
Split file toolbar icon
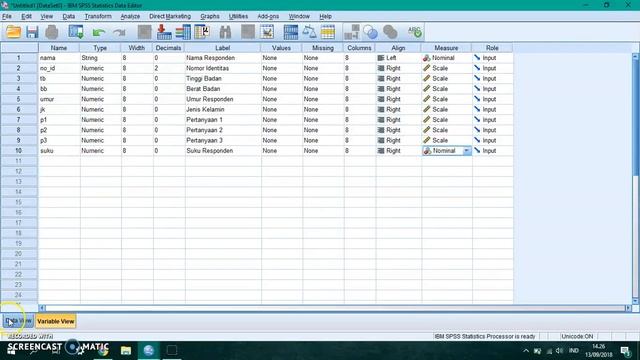tap(291, 32)
